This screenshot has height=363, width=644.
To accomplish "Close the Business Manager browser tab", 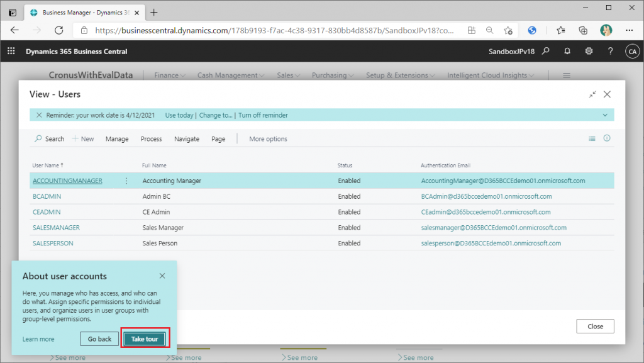I will [x=136, y=13].
